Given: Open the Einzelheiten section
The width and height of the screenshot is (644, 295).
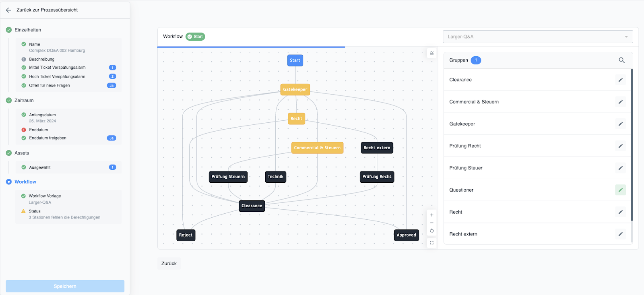Looking at the screenshot, I should click(28, 30).
